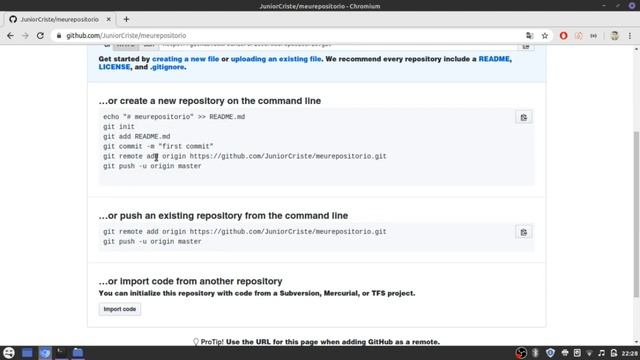640x360 pixels.
Task: Open the LICENSE link
Action: point(114,67)
